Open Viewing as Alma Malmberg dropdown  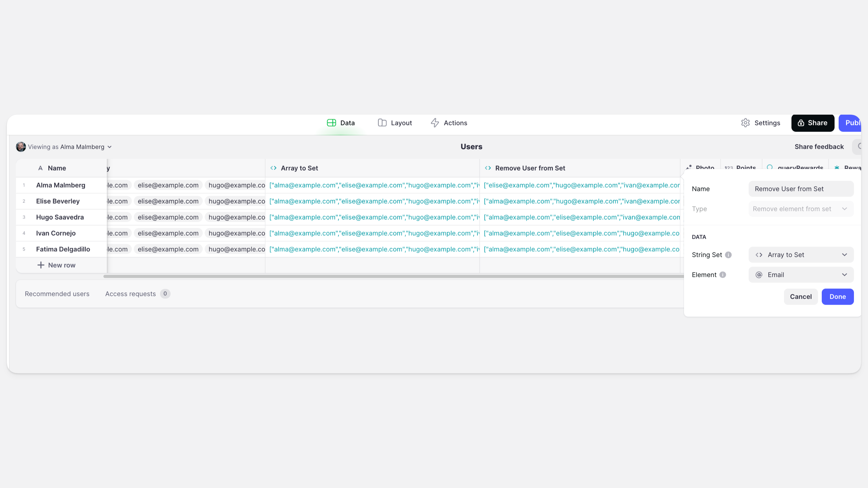(109, 147)
